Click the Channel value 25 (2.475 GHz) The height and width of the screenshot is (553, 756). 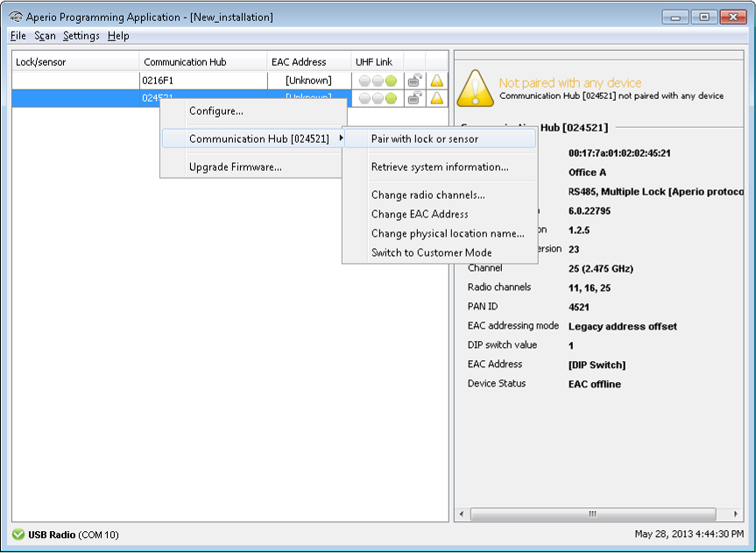[x=601, y=269]
